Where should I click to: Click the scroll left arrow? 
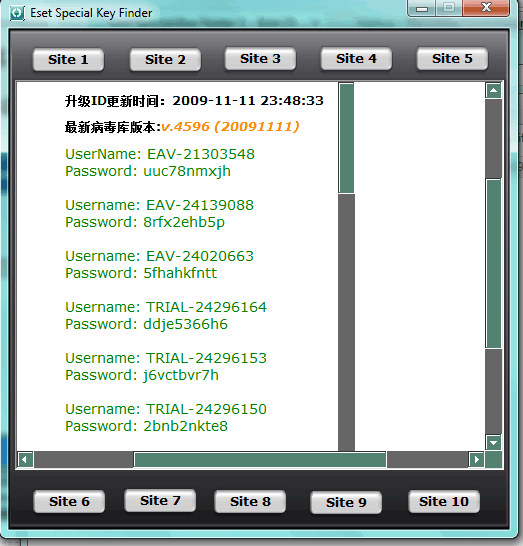pyautogui.click(x=25, y=460)
